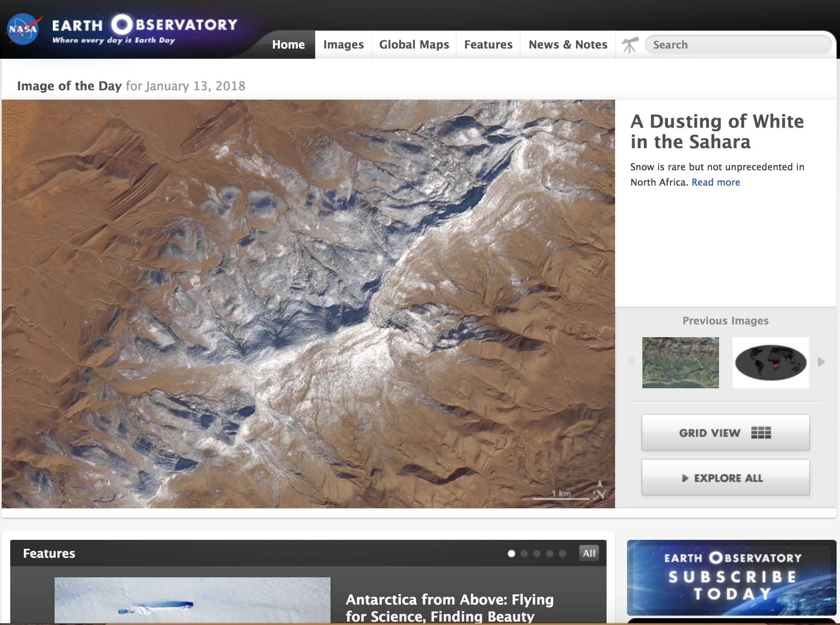Click the Explore All arrow icon
Screen dimensions: 840x625
[686, 477]
